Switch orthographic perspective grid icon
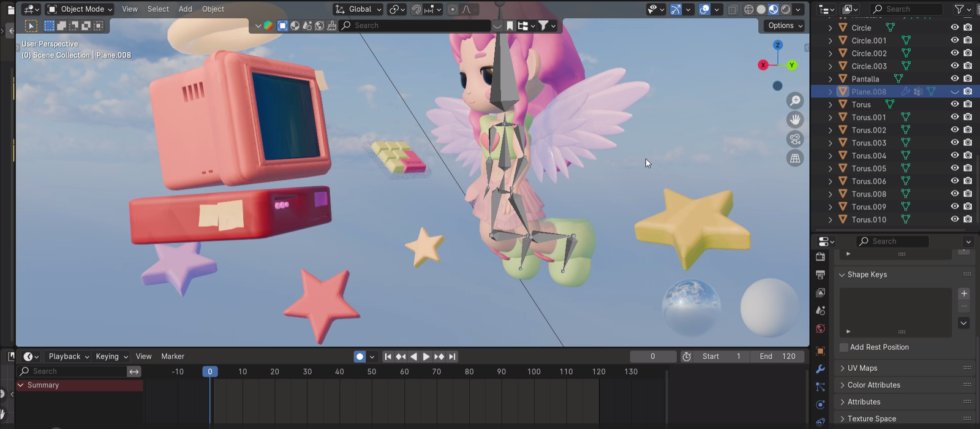980x429 pixels. [x=795, y=158]
